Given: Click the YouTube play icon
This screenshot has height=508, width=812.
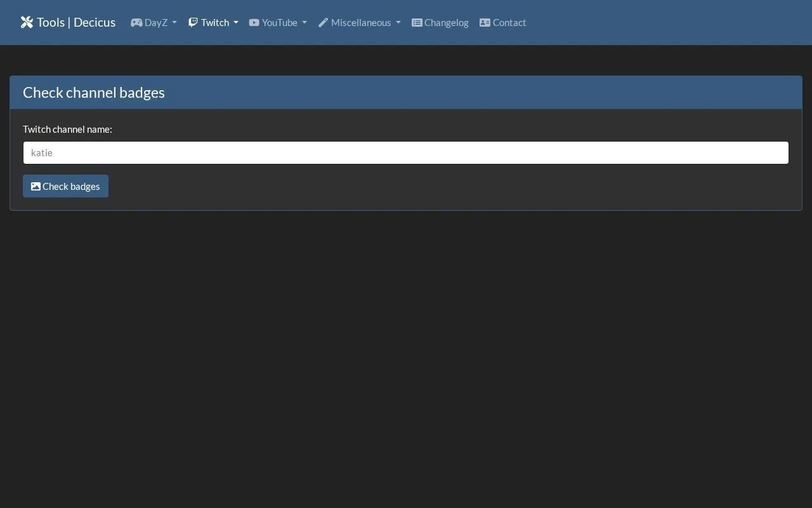Looking at the screenshot, I should 254,22.
